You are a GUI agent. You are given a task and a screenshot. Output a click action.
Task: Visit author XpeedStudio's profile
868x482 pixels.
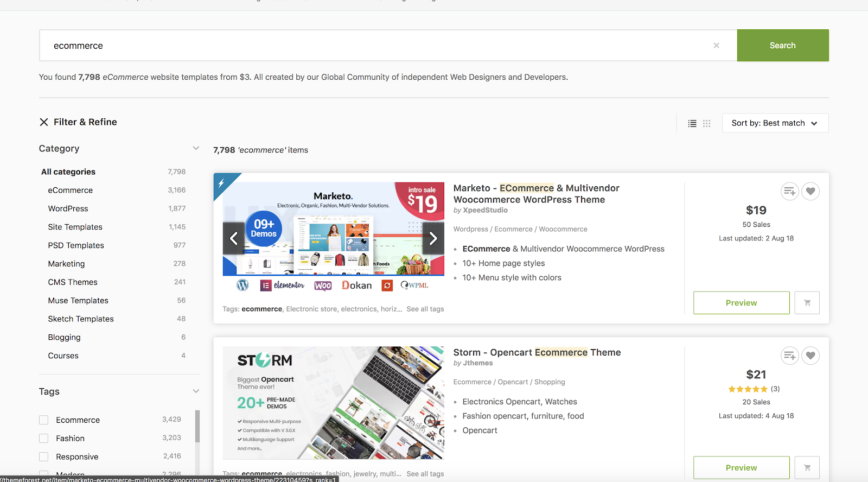tap(486, 211)
